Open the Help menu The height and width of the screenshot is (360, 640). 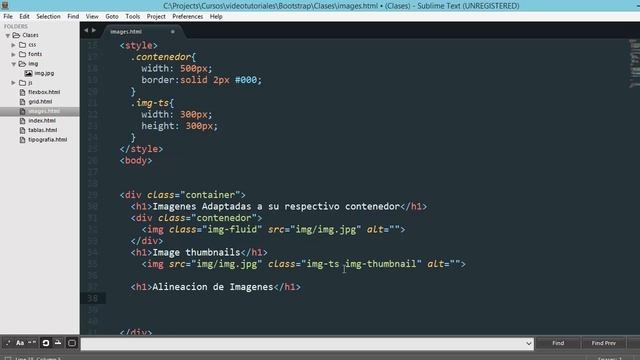(x=216, y=16)
